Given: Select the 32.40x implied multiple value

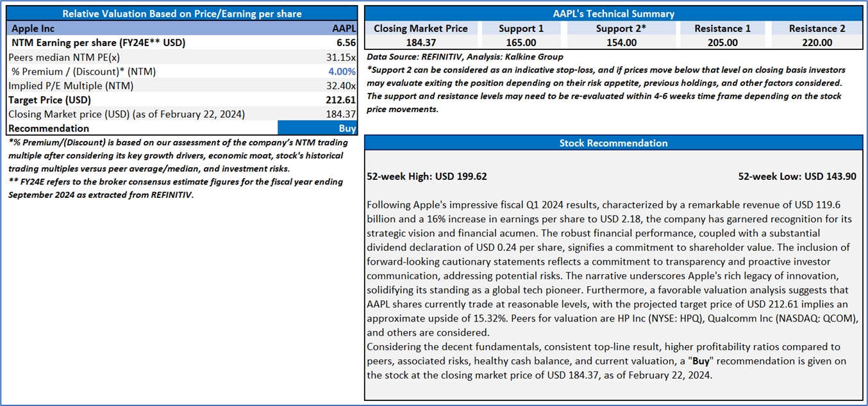Looking at the screenshot, I should (x=341, y=86).
